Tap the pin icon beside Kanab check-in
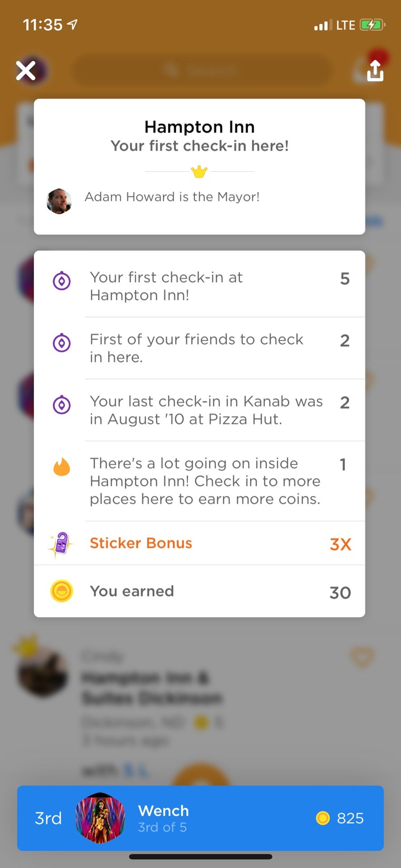Viewport: 401px width, 868px height. click(x=62, y=405)
